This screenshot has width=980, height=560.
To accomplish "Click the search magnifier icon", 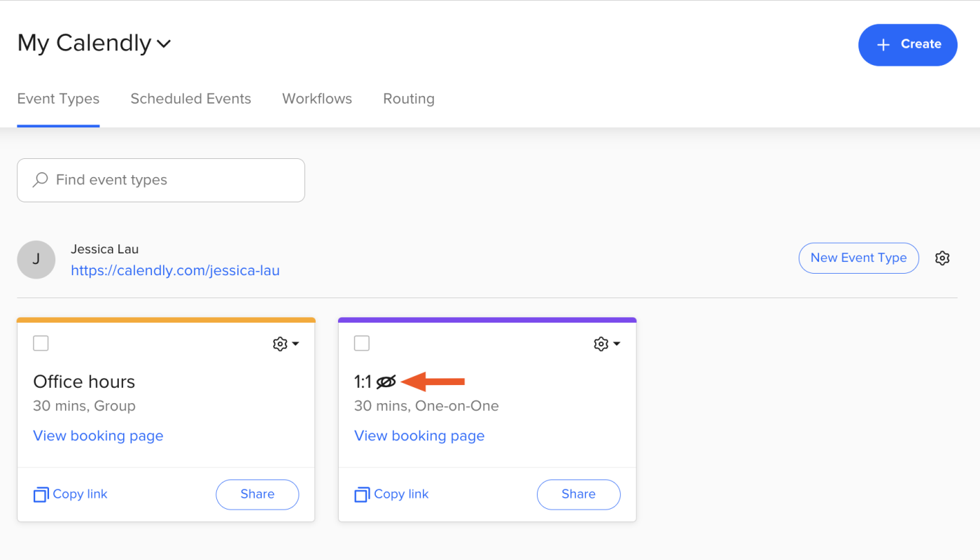I will pyautogui.click(x=41, y=180).
